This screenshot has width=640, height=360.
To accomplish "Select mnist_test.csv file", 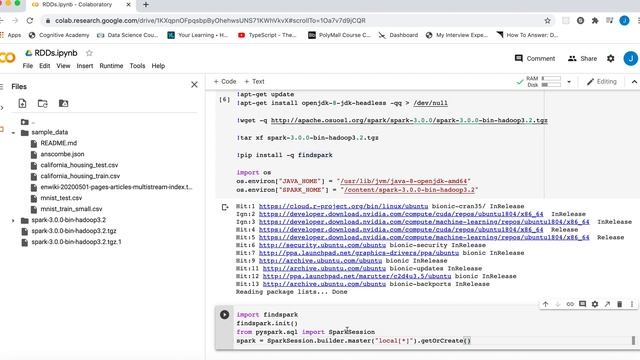I will point(61,198).
